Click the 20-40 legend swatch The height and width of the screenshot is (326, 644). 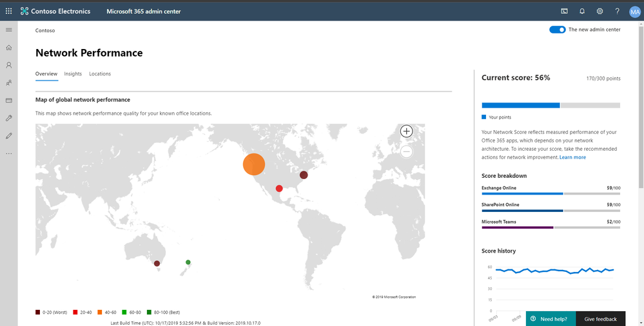[75, 312]
